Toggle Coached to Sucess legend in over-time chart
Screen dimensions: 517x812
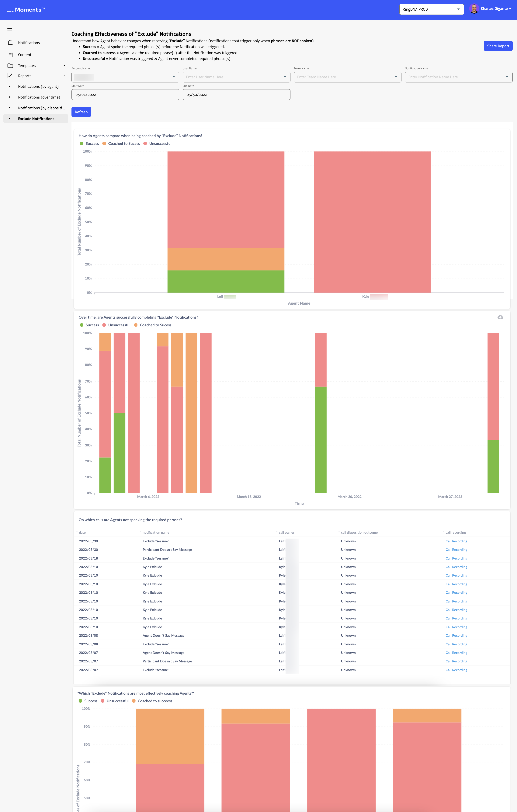(x=153, y=325)
